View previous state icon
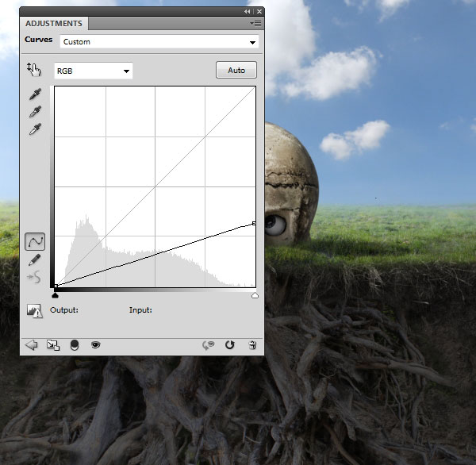Viewport: 476px width, 465px height. tap(208, 345)
